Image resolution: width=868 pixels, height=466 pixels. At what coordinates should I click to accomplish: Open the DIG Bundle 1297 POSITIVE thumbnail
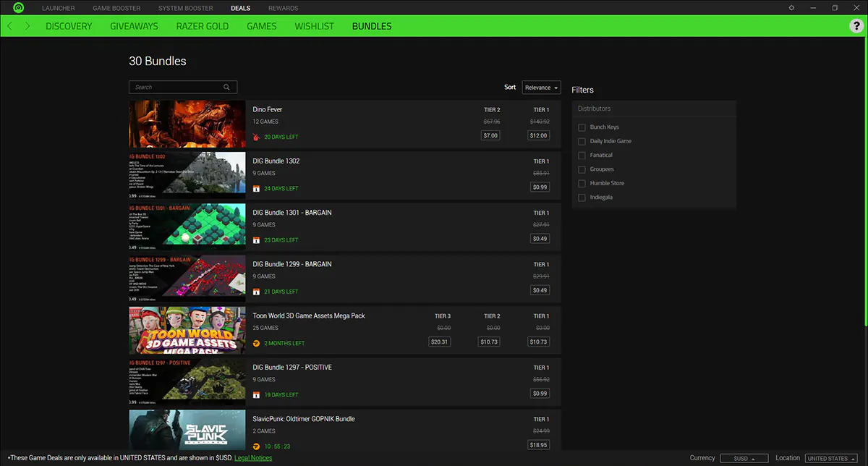tap(187, 382)
